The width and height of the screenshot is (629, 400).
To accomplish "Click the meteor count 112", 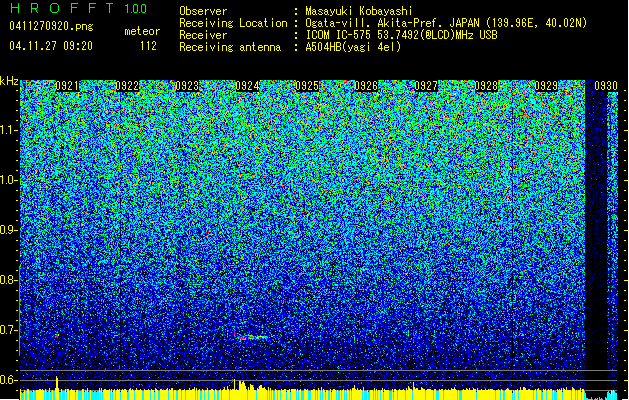I will click(148, 46).
